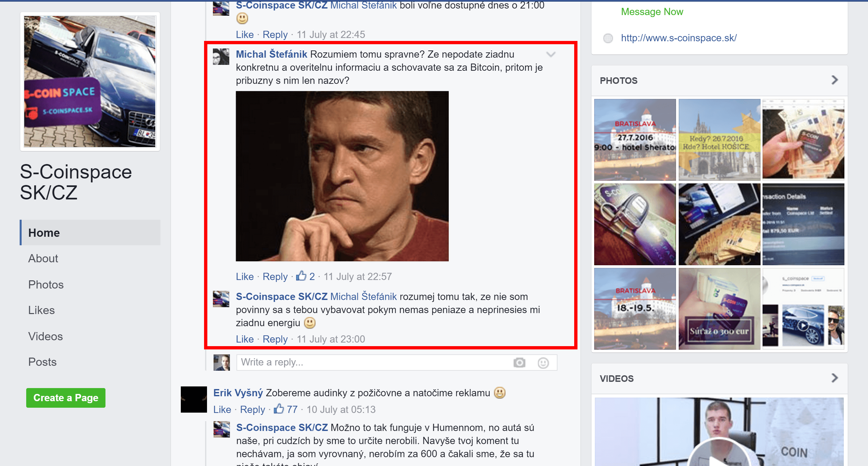Click camera icon in reply box

point(519,363)
